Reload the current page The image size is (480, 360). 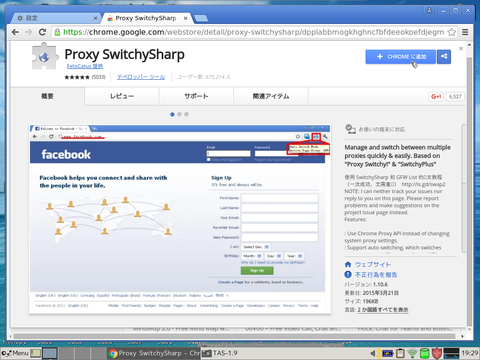click(42, 32)
